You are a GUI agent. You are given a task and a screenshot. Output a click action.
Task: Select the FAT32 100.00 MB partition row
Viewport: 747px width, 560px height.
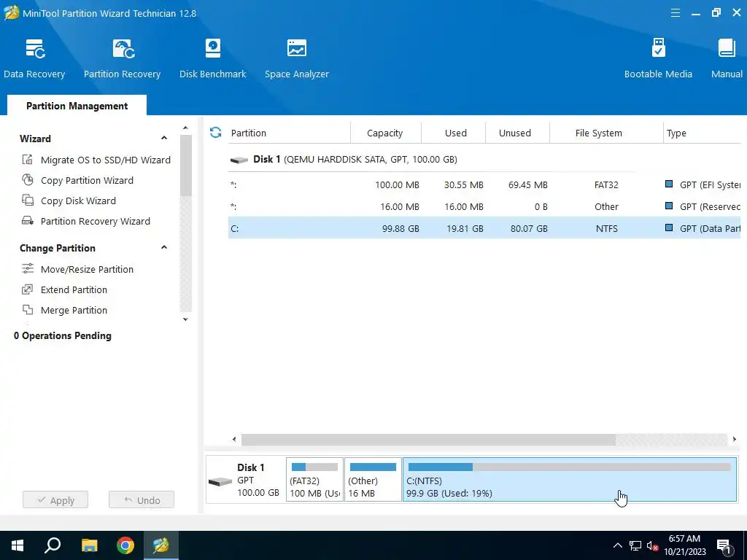click(x=484, y=184)
